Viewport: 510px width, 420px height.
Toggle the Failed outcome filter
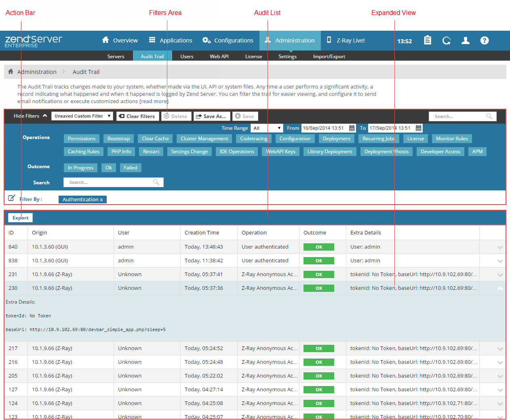coord(130,168)
